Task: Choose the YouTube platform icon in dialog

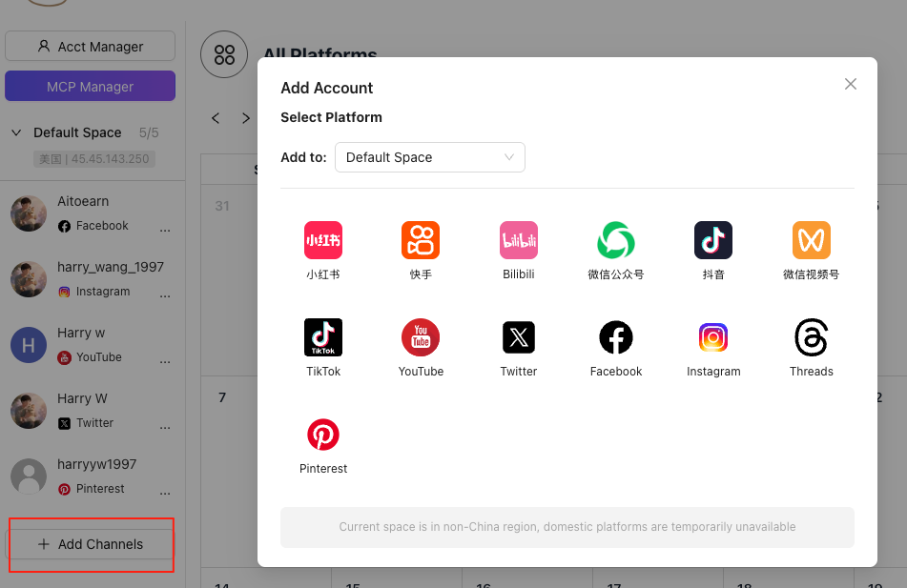Action: [421, 337]
